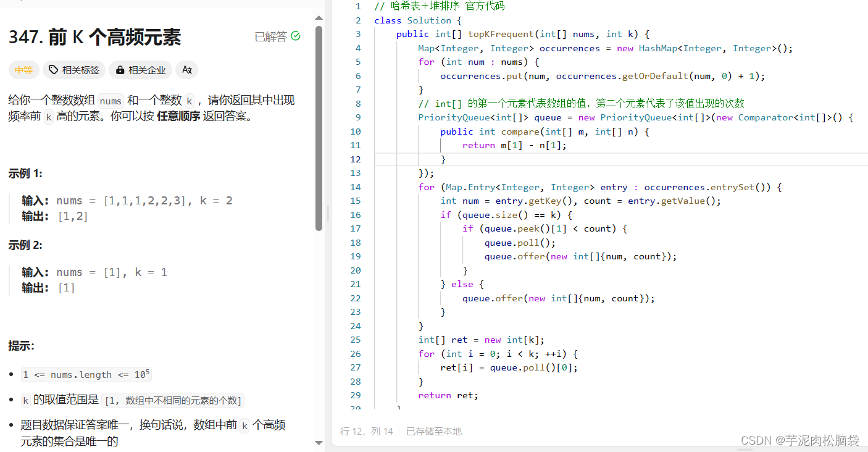The width and height of the screenshot is (868, 452).
Task: Click the 行 12, 列 14 cursor position indicator
Action: (367, 432)
